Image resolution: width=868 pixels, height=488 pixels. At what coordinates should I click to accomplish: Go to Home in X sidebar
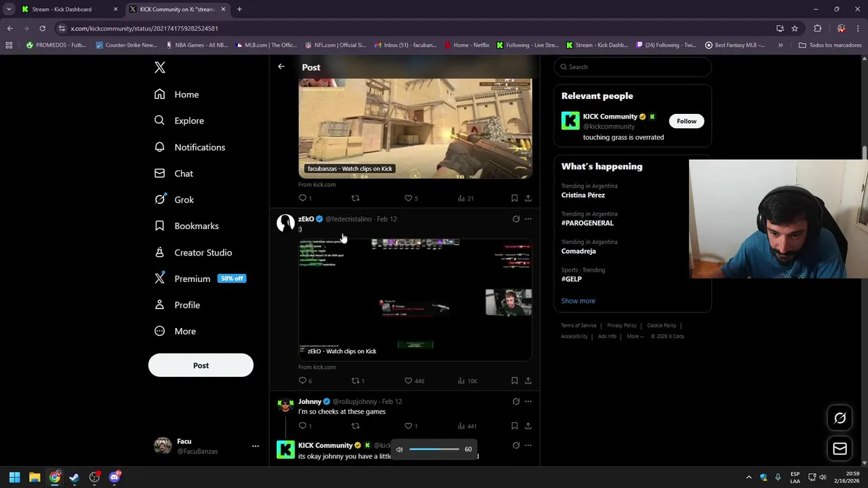coord(176,94)
